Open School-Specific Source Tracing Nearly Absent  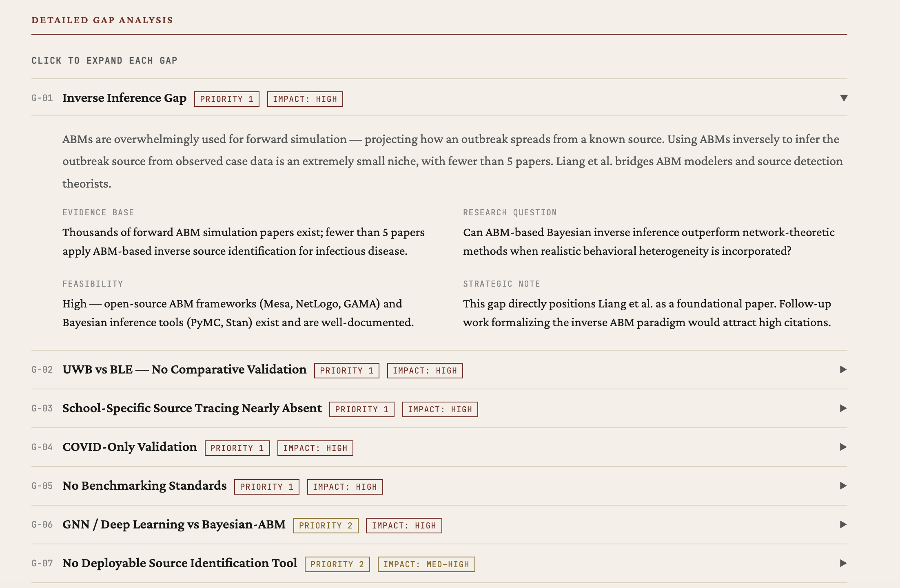192,408
